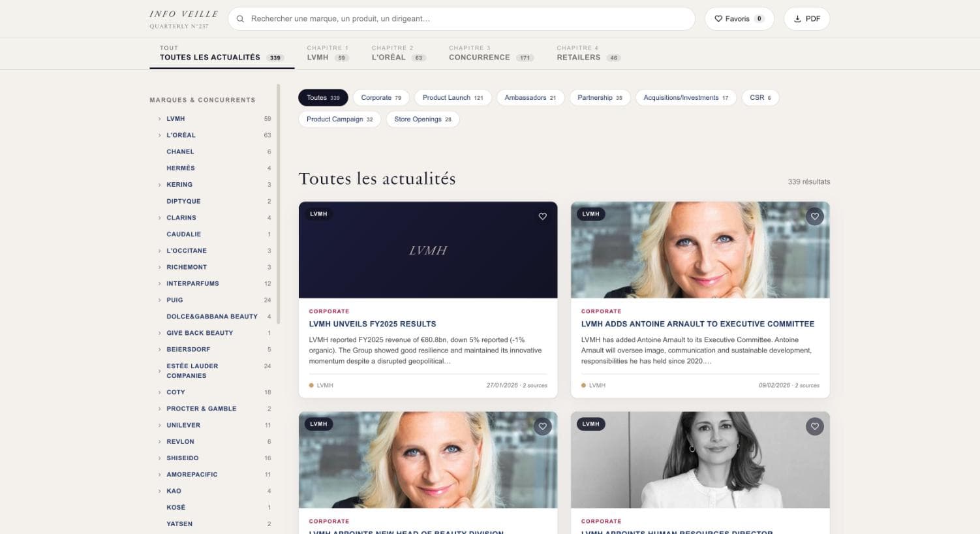
Task: Click the dark LVMH logo thumbnail
Action: tap(428, 250)
